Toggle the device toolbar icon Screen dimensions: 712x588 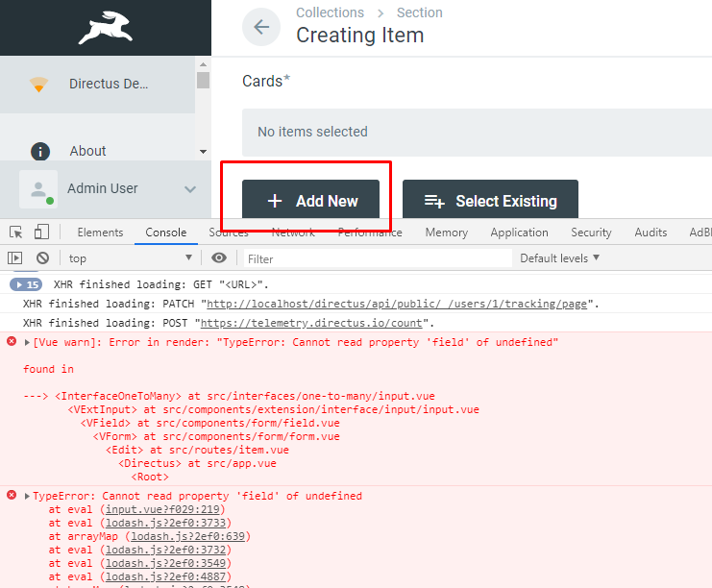coord(41,232)
